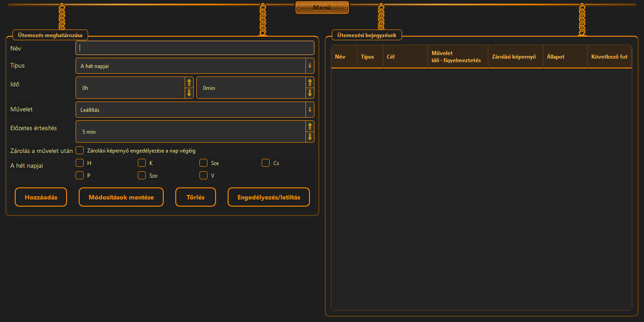Enable Zárolási képernyő engedélyezése a nap végéig

pos(80,150)
